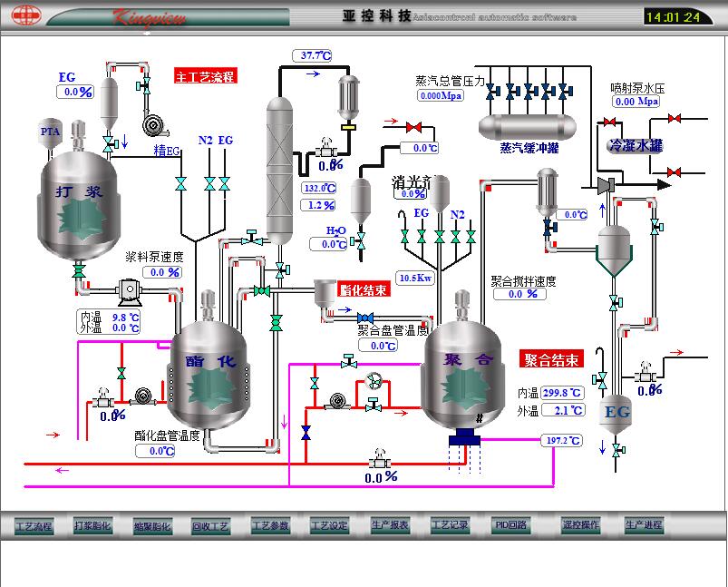Click the red 聚合结束 button

tap(551, 359)
